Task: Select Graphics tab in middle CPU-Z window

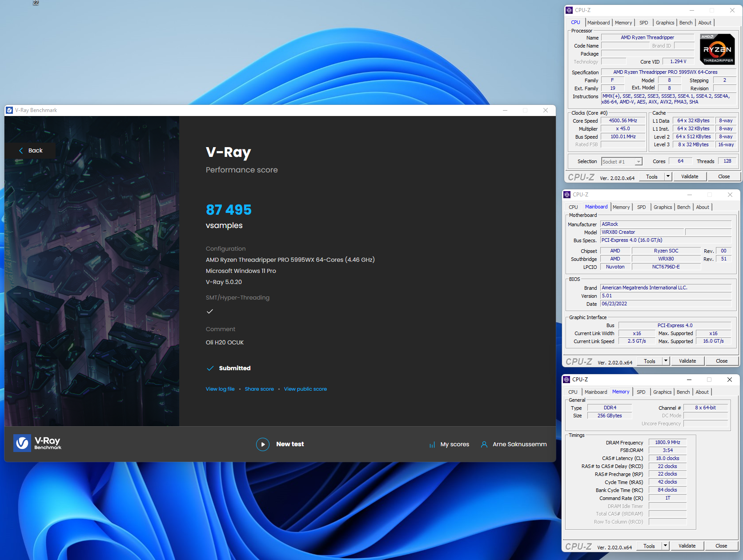Action: pos(663,207)
